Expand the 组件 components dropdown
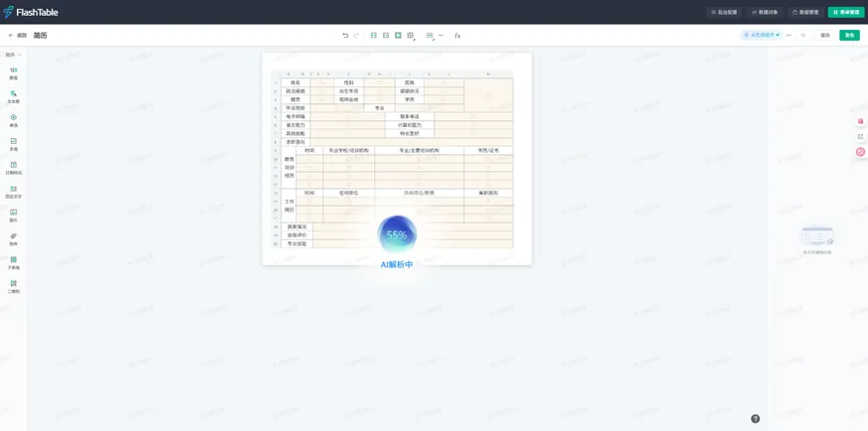 point(13,55)
